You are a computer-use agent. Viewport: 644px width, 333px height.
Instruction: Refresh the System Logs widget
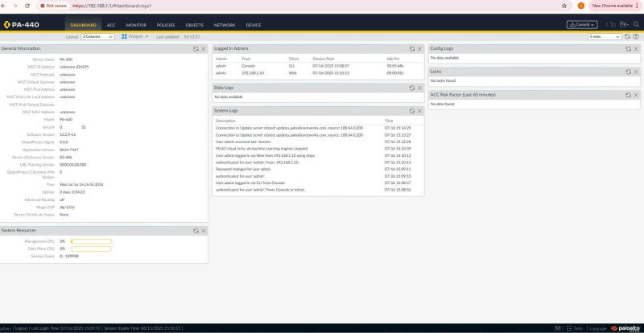pyautogui.click(x=412, y=111)
